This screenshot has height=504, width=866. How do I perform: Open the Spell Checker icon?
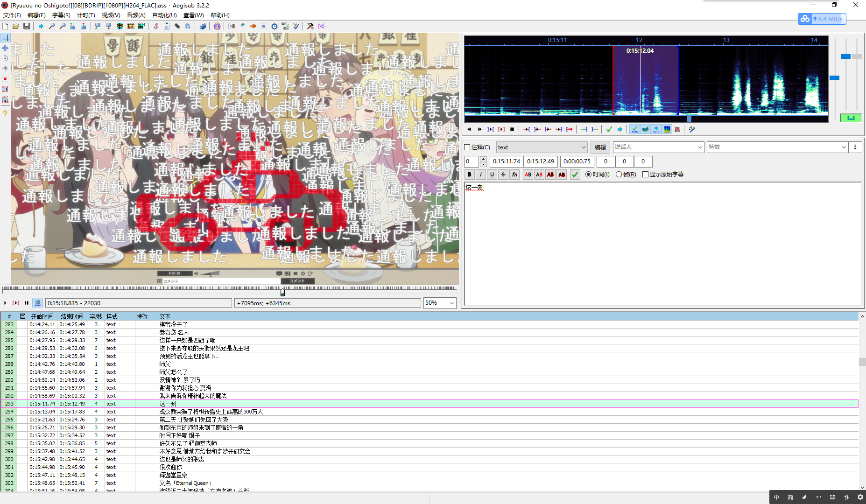(x=296, y=26)
